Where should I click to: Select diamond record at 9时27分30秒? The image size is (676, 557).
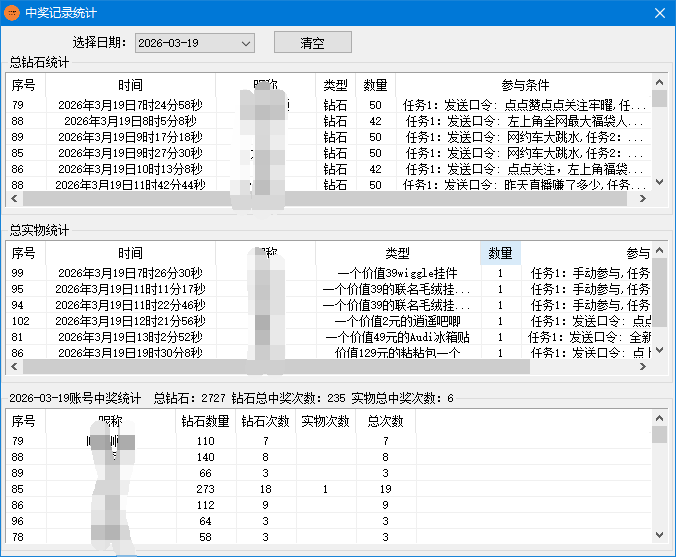[130, 153]
